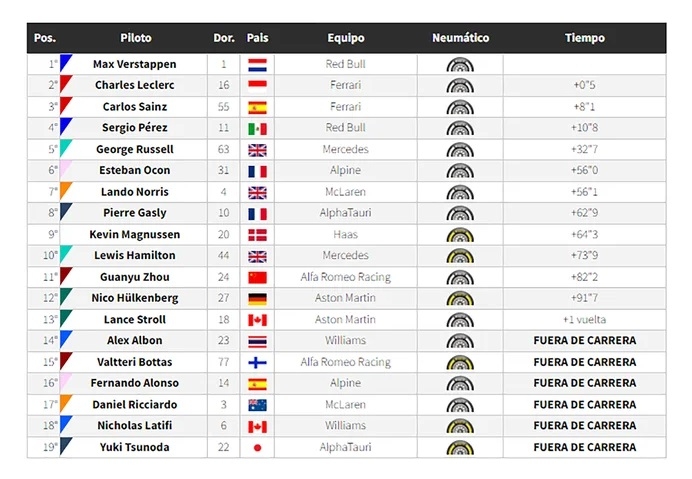The image size is (692, 479).
Task: Click the Finland flag next to Valtteri Bottas
Action: coord(257,362)
